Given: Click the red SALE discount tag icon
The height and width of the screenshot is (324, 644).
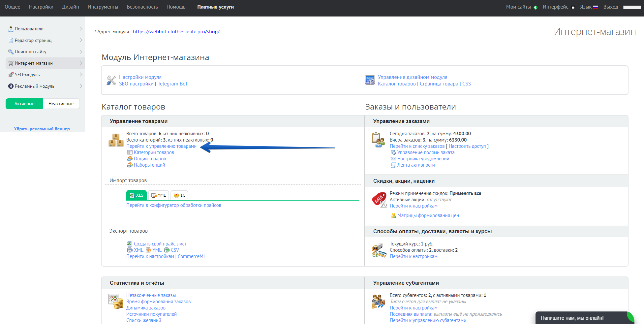Looking at the screenshot, I should pos(379,200).
